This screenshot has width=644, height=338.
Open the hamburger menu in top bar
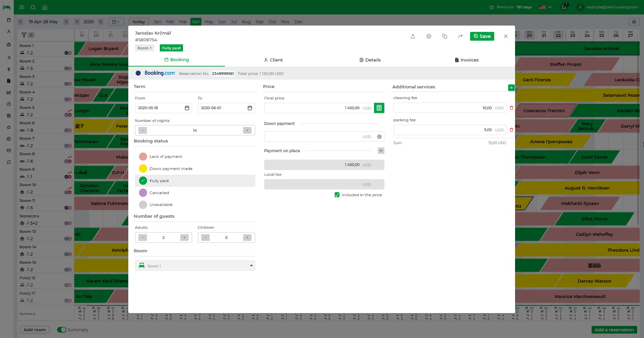pos(22,7)
